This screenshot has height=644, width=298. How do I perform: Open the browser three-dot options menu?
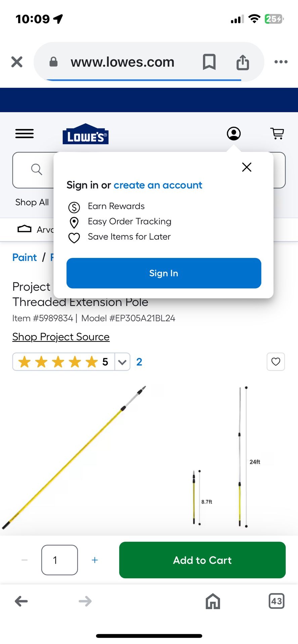281,62
